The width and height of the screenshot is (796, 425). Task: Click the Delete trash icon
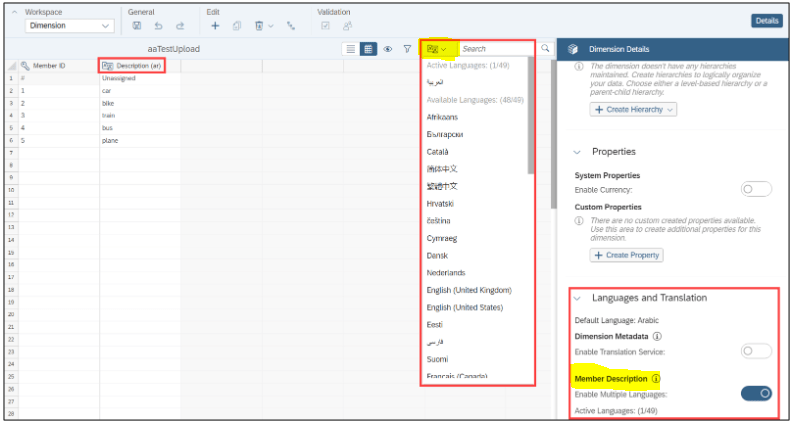[258, 25]
